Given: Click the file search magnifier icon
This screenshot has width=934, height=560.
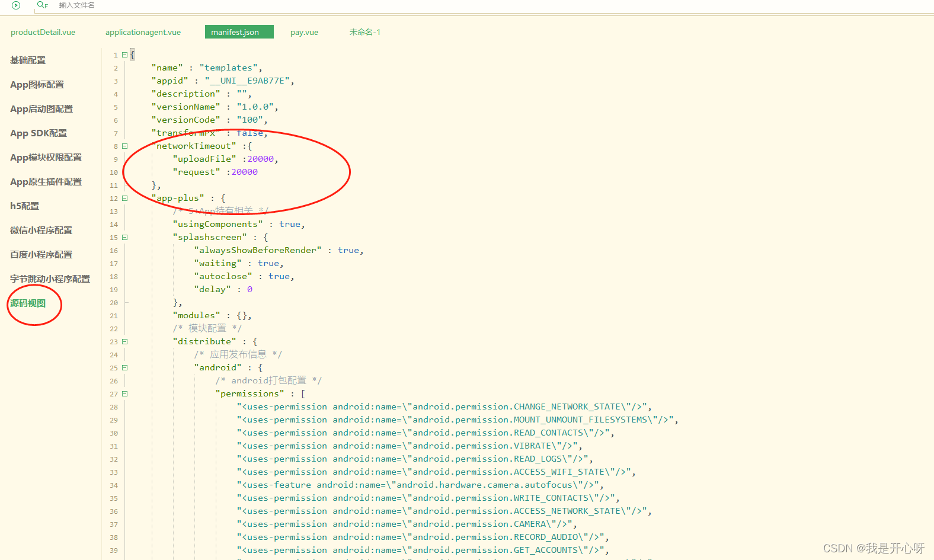Looking at the screenshot, I should click(x=41, y=5).
